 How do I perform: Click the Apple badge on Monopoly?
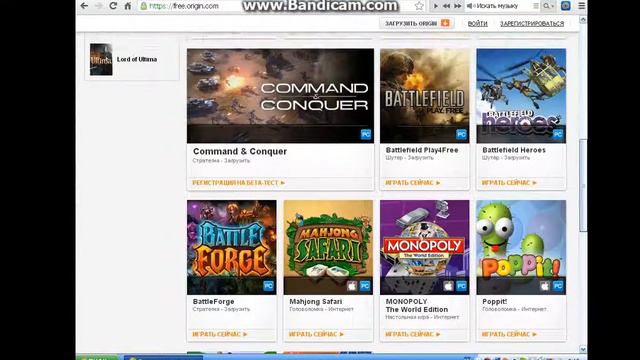click(x=448, y=286)
